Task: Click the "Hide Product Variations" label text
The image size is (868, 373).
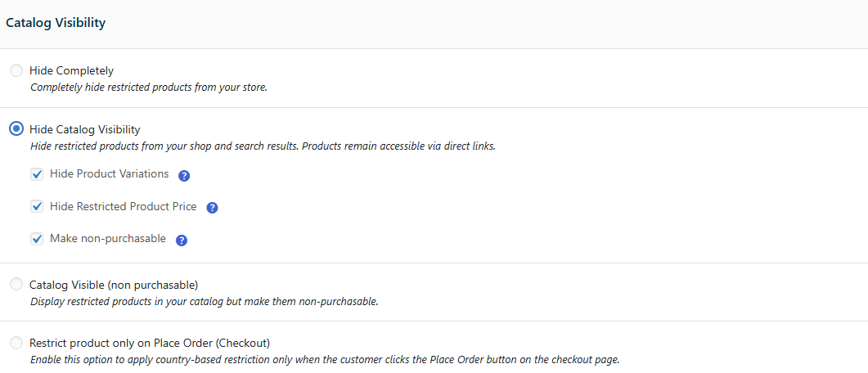Action: coord(109,174)
